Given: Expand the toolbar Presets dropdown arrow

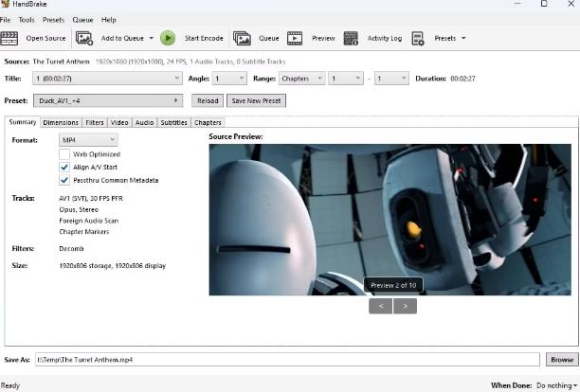Looking at the screenshot, I should (x=463, y=38).
